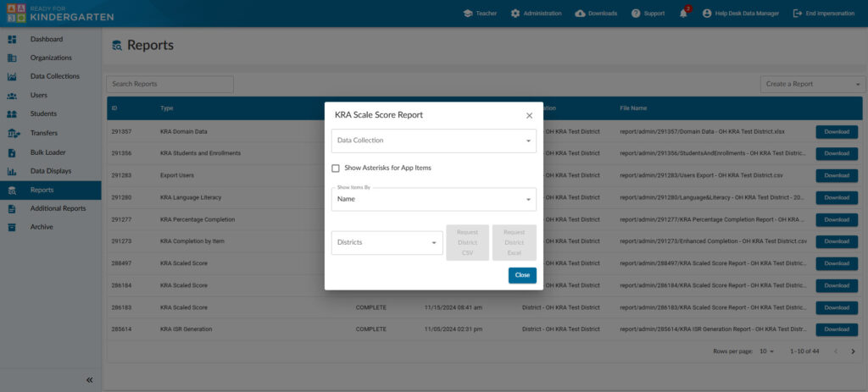Click the Administration gear icon
Image resolution: width=868 pixels, height=392 pixels.
point(515,14)
